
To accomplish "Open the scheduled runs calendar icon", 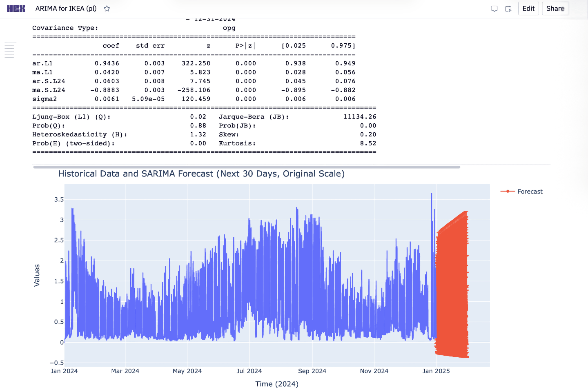I will (508, 9).
